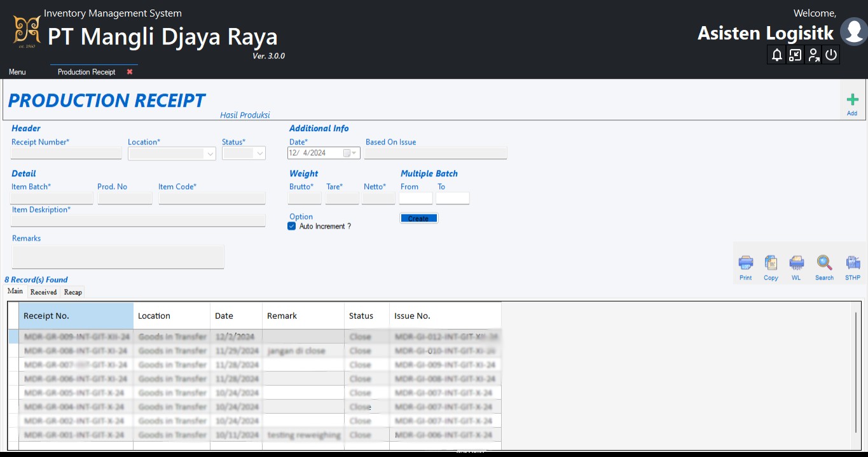Toggle the Auto Increment checkbox
This screenshot has width=868, height=457.
click(292, 226)
